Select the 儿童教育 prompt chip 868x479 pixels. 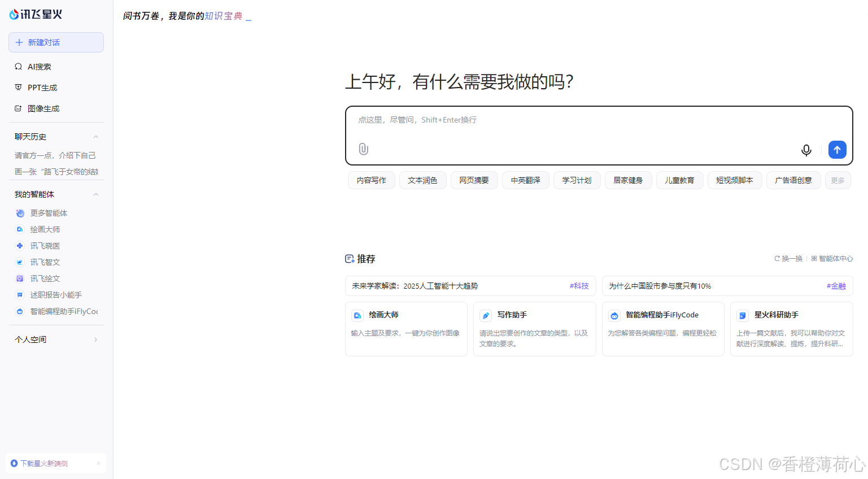coord(680,180)
